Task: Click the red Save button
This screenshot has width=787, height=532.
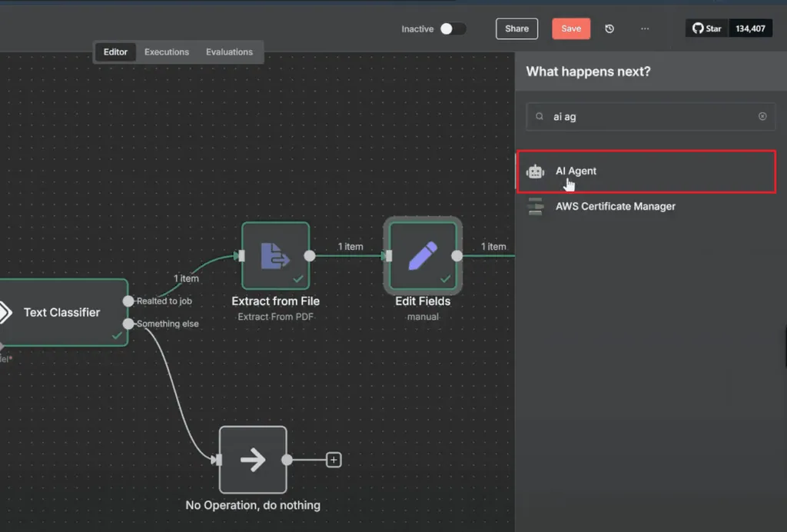Action: pos(571,28)
